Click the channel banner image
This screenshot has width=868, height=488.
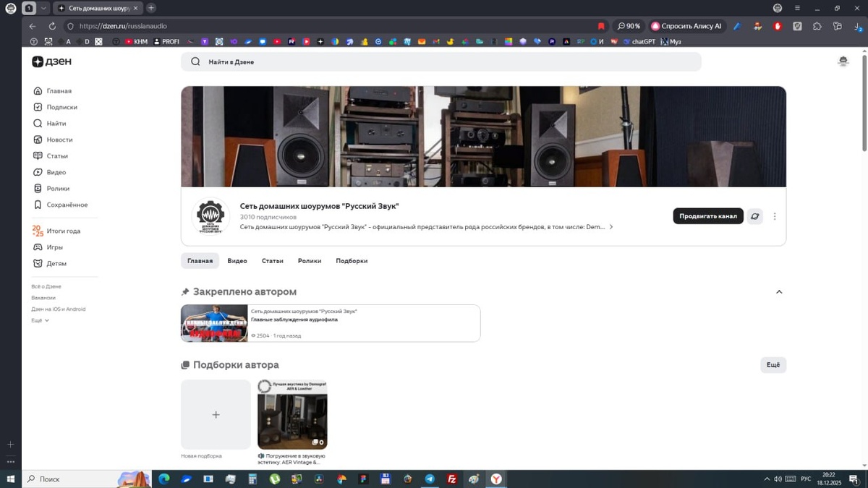pos(483,137)
